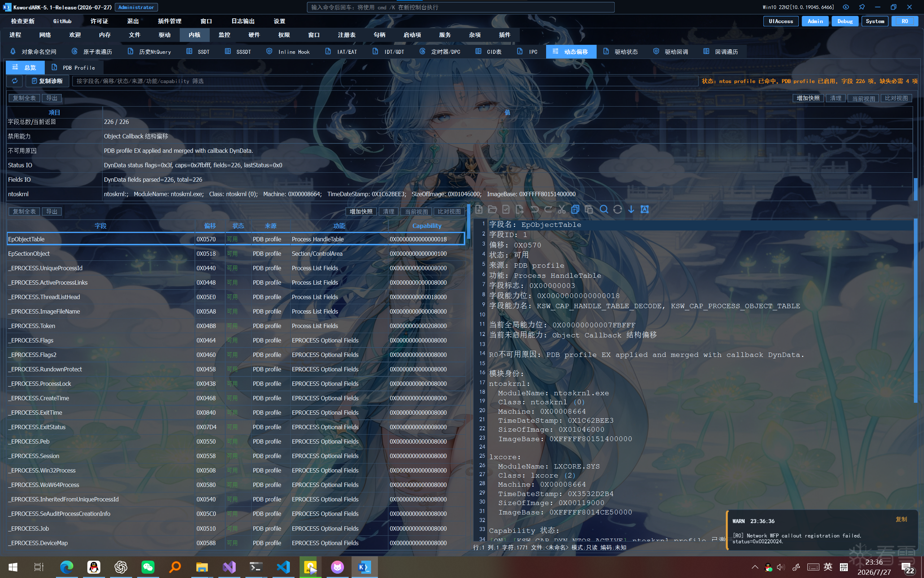Select the 总览 overview tab
The width and height of the screenshot is (924, 578).
[x=25, y=68]
